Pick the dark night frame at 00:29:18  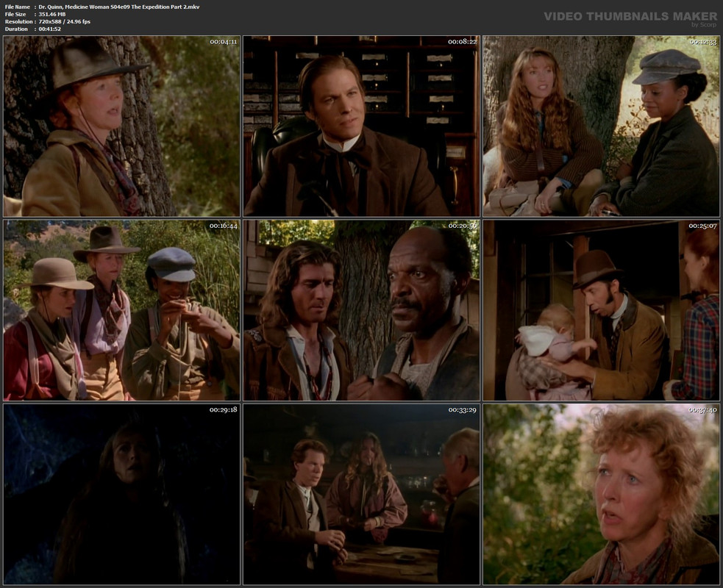point(122,494)
